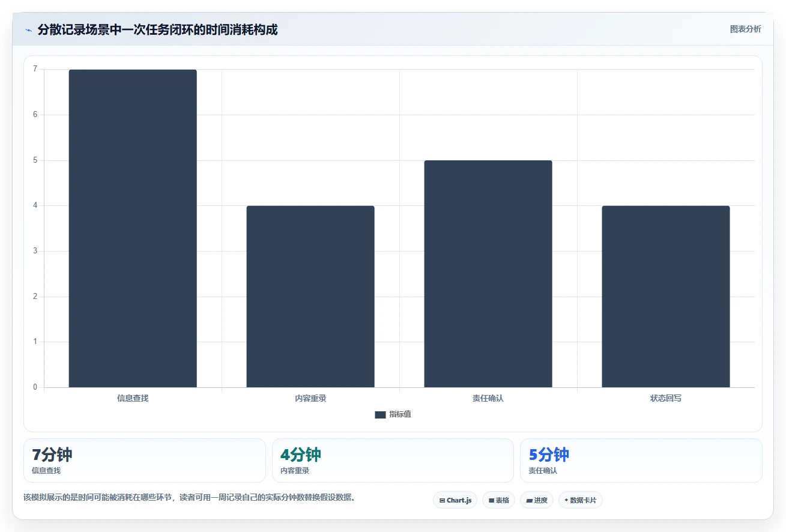This screenshot has height=532, width=786.
Task: Click the 内容重录 x-axis label
Action: point(310,398)
